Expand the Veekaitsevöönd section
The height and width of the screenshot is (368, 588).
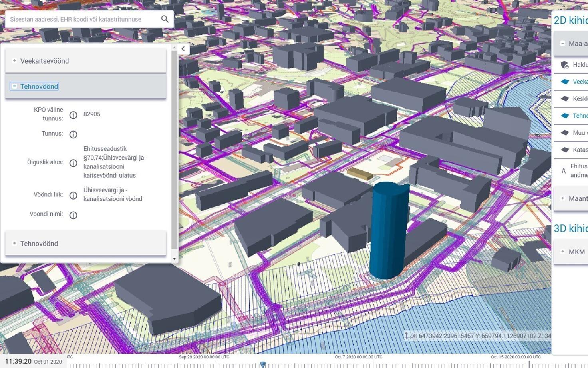click(14, 61)
